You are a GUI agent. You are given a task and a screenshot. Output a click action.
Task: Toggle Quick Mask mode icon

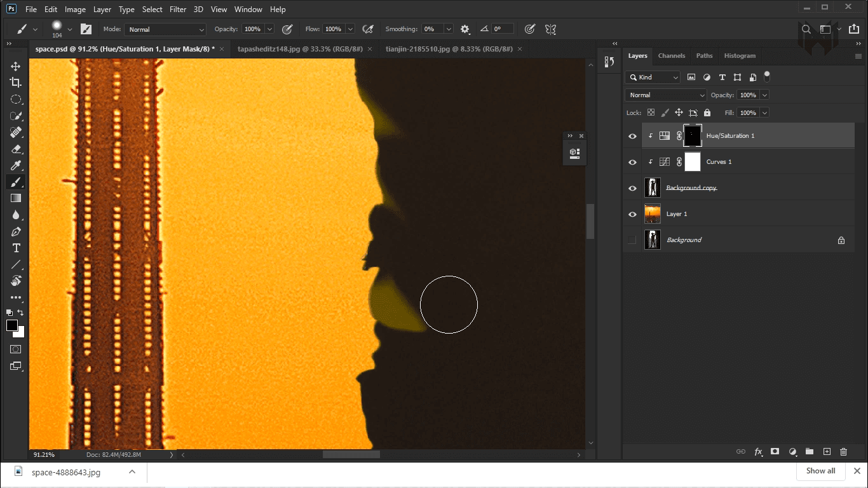pyautogui.click(x=16, y=349)
